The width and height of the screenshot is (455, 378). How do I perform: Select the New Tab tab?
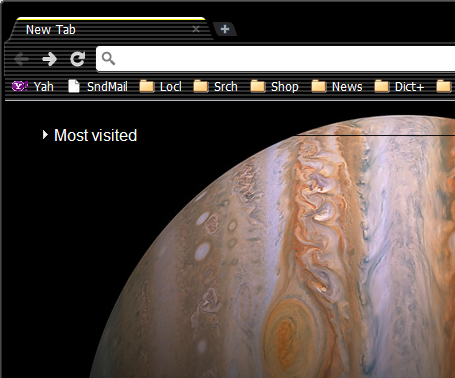110,29
